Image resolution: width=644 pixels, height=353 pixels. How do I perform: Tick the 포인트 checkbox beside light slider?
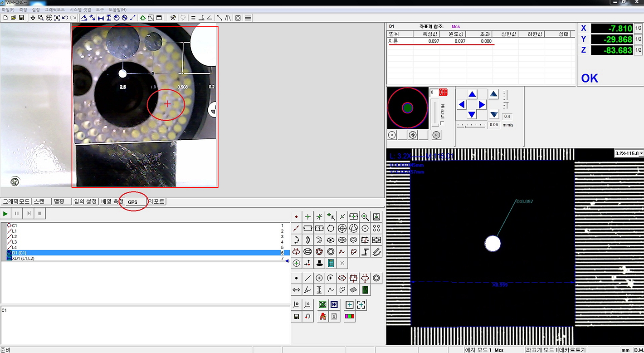click(x=442, y=123)
